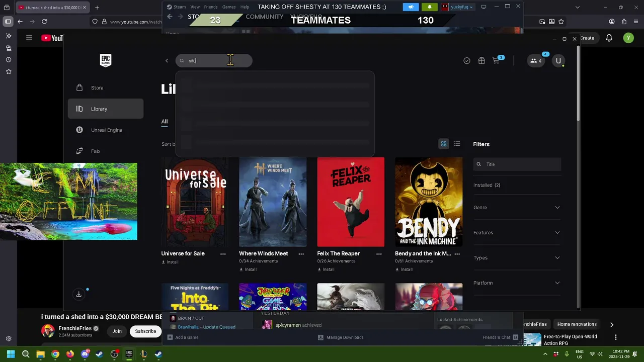
Task: Install Felix The Reaper
Action: [x=326, y=269]
